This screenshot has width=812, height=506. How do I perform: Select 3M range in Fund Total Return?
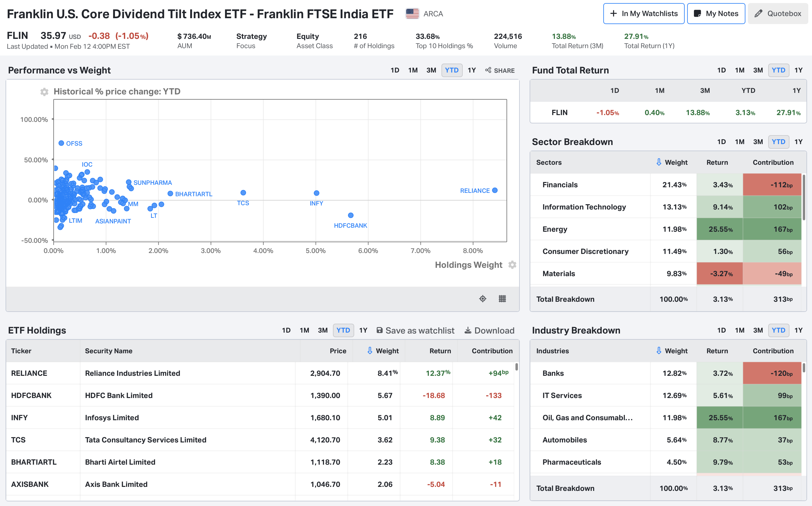(x=758, y=70)
